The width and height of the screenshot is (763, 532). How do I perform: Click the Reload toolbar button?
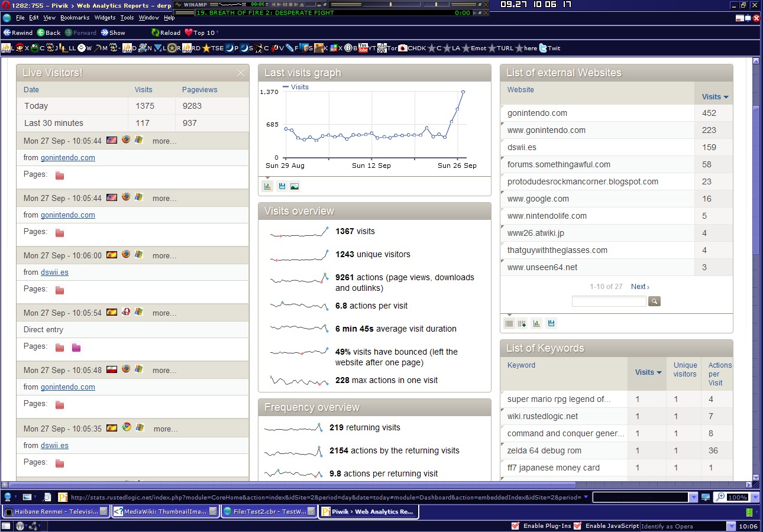(165, 33)
